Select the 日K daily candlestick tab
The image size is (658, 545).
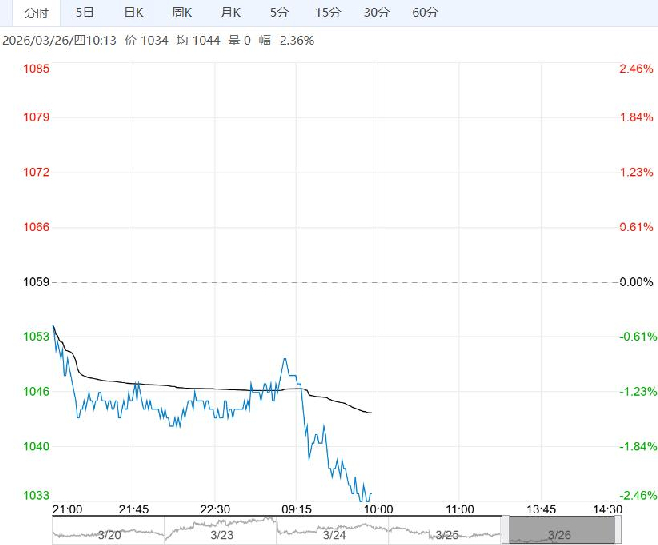(133, 13)
